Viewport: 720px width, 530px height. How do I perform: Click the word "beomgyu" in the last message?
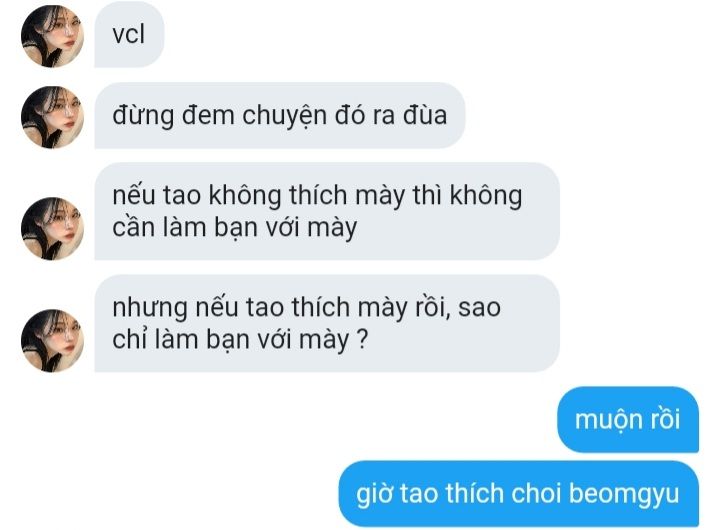pos(624,495)
